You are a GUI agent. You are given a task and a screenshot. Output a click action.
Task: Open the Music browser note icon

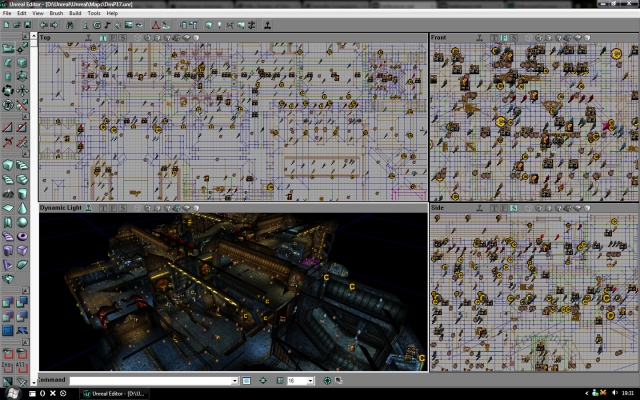click(x=107, y=25)
